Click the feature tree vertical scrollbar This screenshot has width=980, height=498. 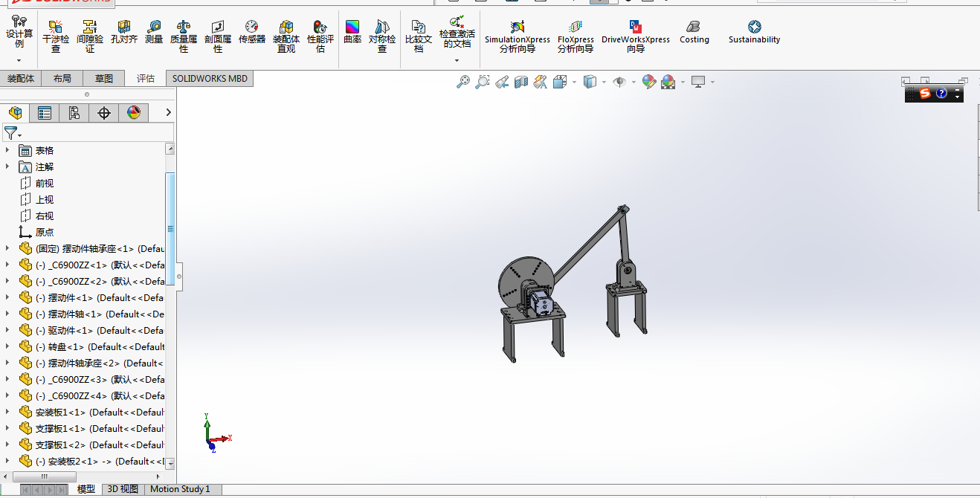click(x=170, y=229)
